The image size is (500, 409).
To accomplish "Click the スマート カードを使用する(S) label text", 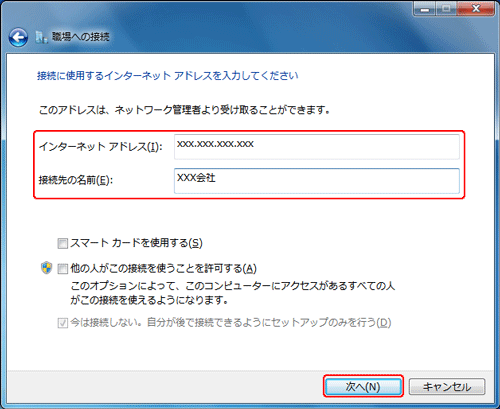I will (x=136, y=243).
